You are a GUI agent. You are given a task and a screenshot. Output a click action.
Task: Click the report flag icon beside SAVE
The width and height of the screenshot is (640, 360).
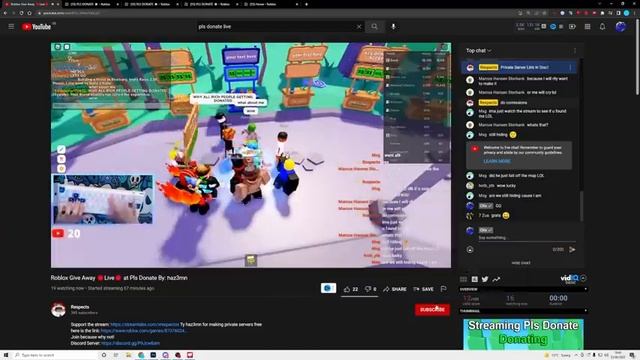coord(444,289)
